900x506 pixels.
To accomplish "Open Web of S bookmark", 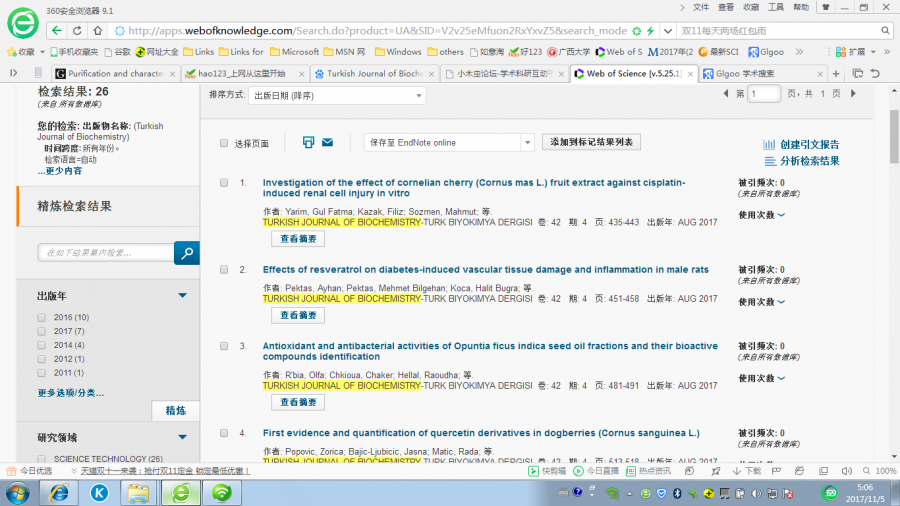I will coord(619,52).
